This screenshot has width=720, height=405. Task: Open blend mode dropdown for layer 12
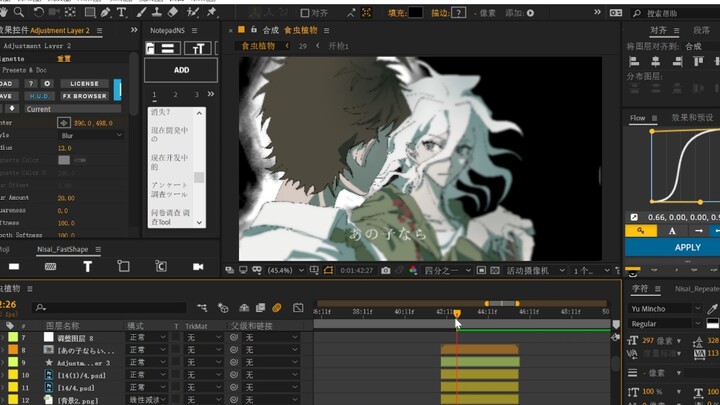[x=147, y=400]
